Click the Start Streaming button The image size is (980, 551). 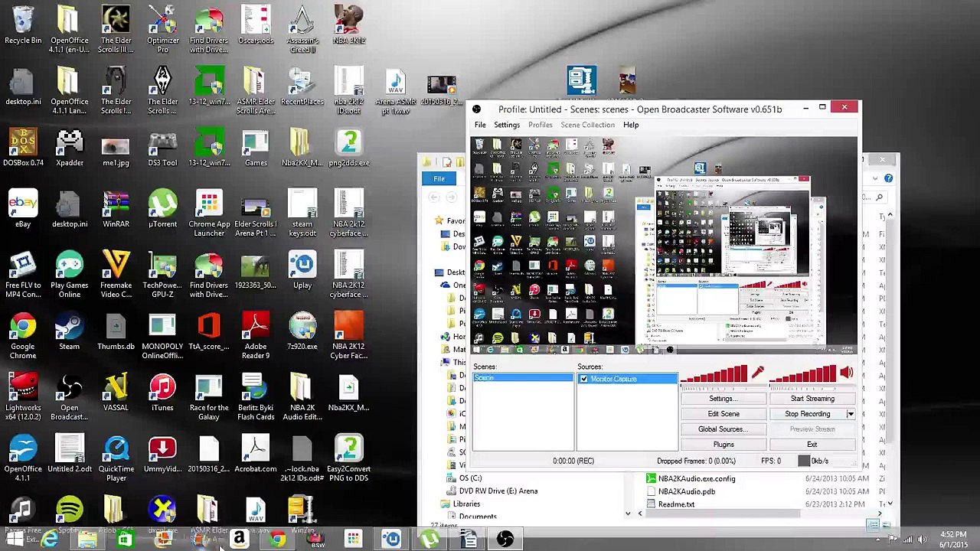click(x=812, y=399)
